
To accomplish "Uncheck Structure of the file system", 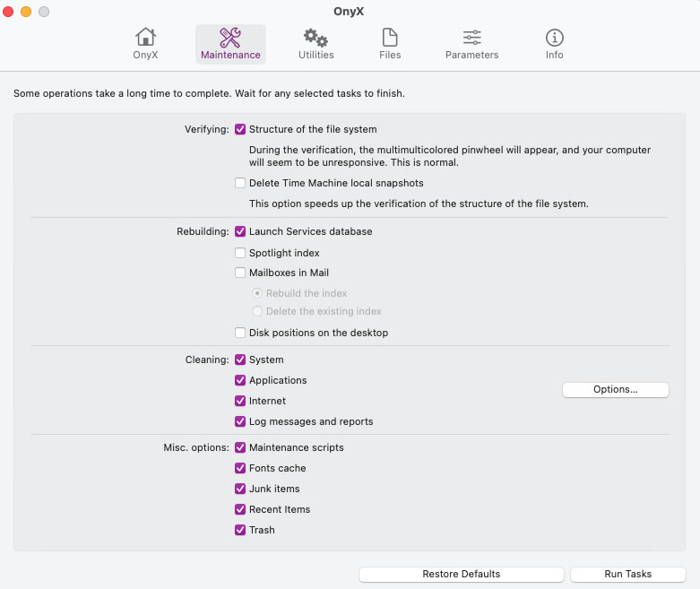I will [x=240, y=129].
